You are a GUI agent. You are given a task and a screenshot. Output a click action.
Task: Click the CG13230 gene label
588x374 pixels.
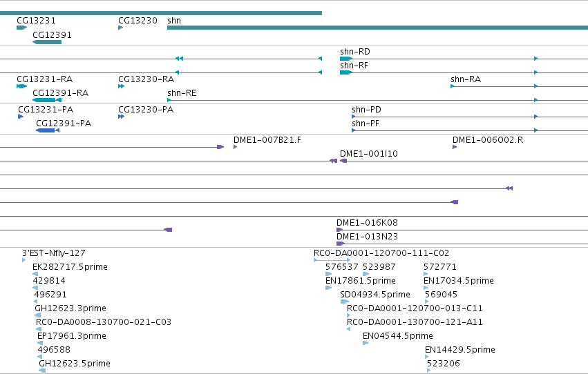137,21
